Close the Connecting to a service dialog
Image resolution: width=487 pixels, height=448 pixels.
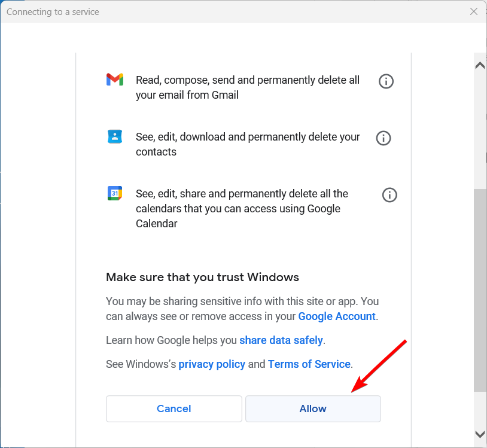click(x=474, y=11)
